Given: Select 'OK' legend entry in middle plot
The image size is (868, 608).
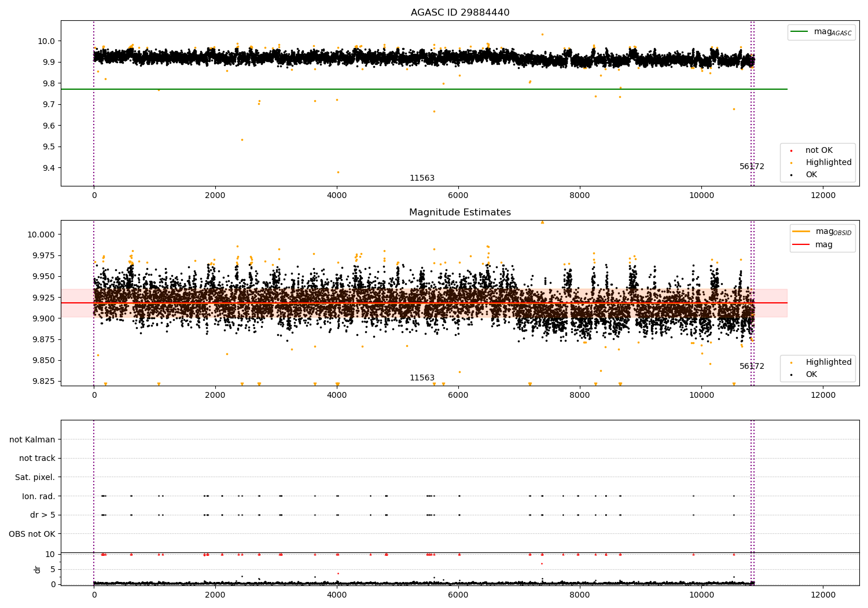Looking at the screenshot, I should 811,375.
